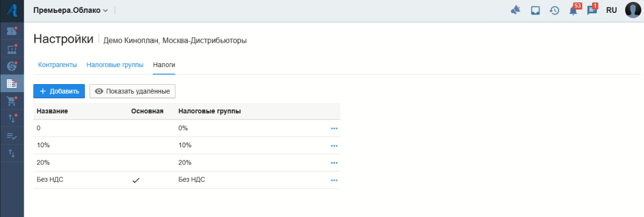Click the checklist icon in the sidebar
Image resolution: width=644 pixels, height=217 pixels.
(12, 136)
